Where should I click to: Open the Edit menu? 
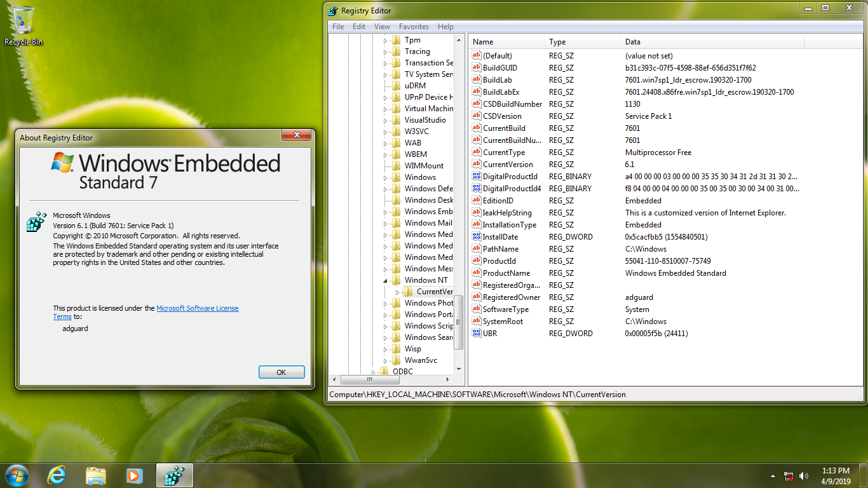click(359, 27)
